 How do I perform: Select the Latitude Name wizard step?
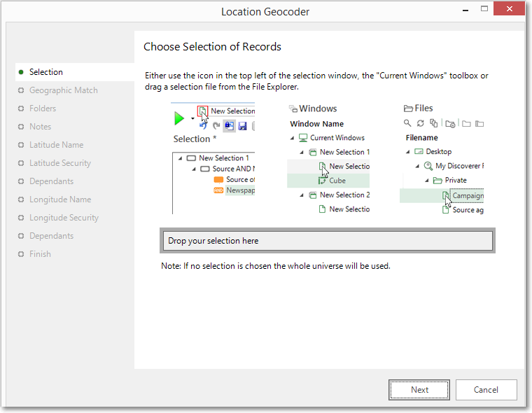[x=56, y=145]
